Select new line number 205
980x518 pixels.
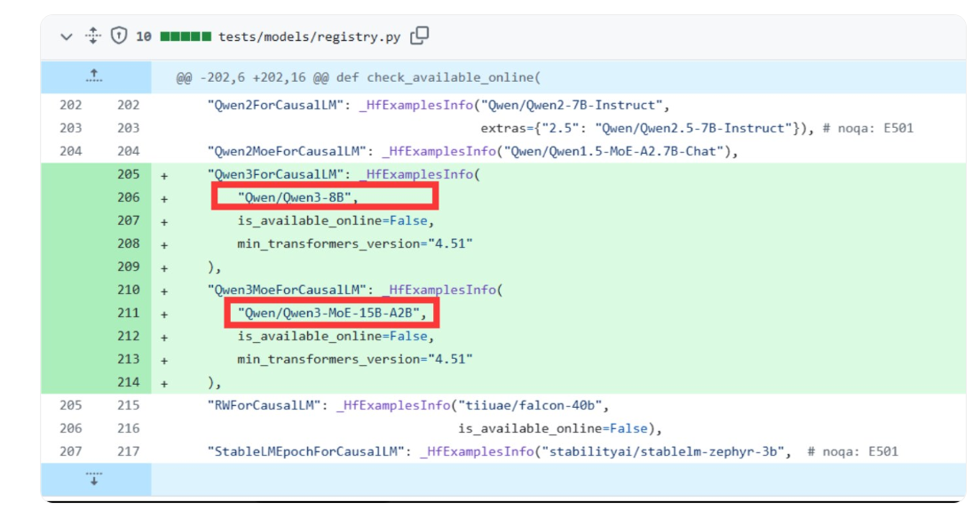128,174
